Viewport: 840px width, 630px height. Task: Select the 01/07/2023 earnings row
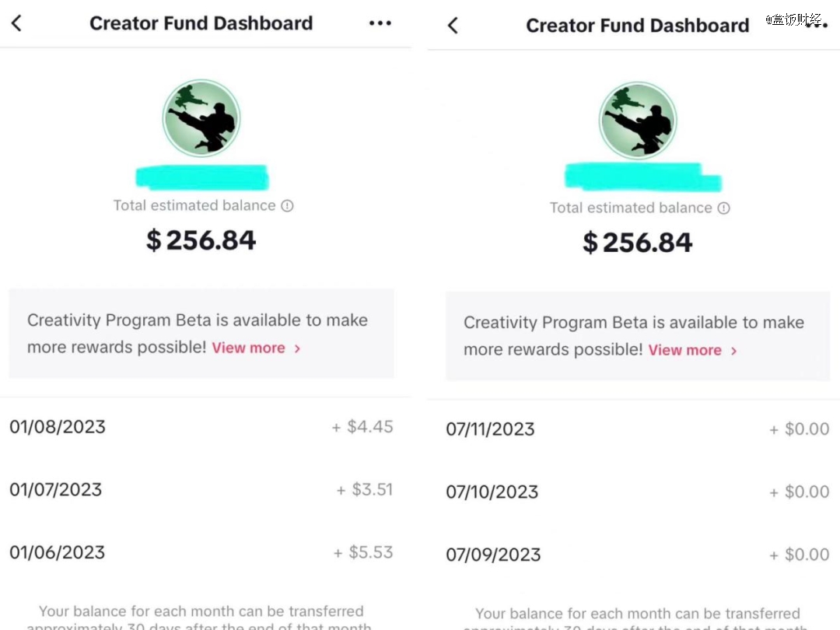pos(201,490)
